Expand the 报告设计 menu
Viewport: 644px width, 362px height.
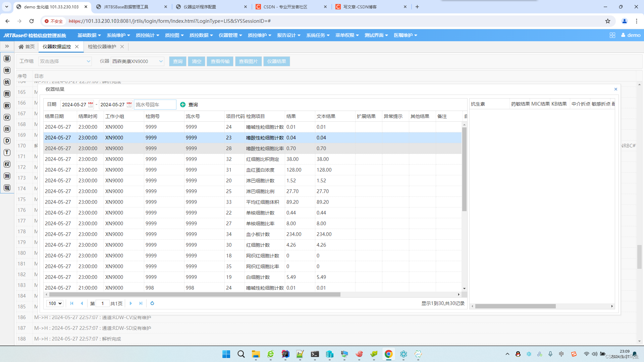tap(289, 35)
